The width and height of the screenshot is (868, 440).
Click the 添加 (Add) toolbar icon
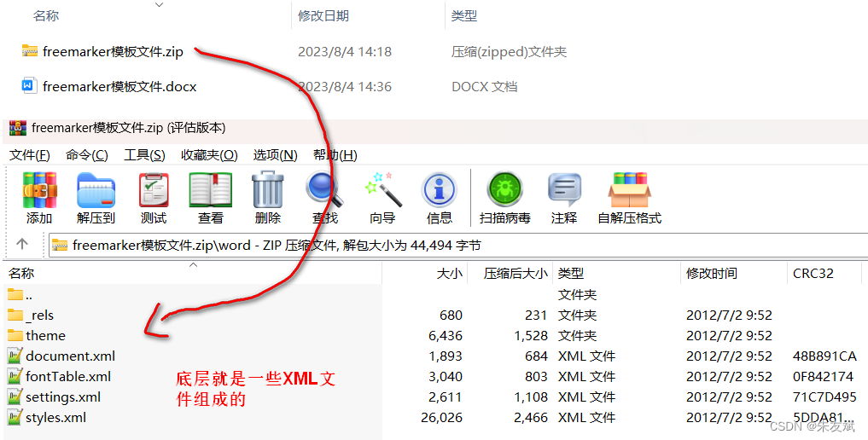point(39,190)
